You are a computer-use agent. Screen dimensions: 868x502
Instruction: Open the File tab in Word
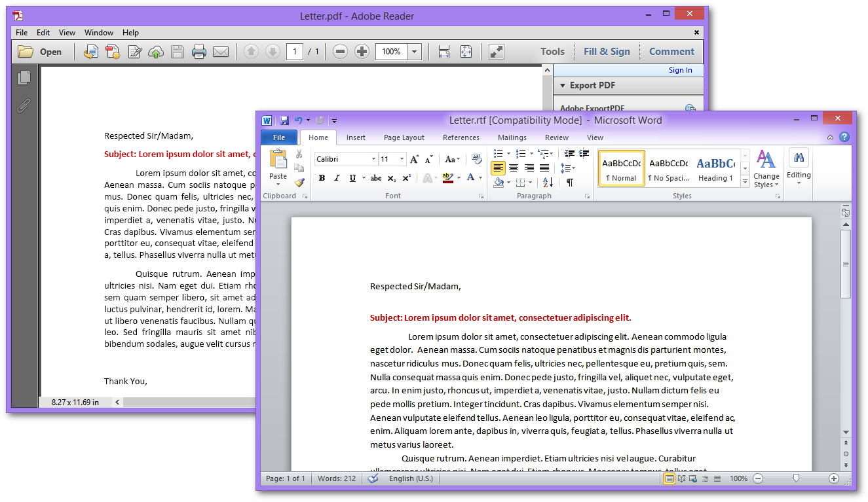[279, 137]
